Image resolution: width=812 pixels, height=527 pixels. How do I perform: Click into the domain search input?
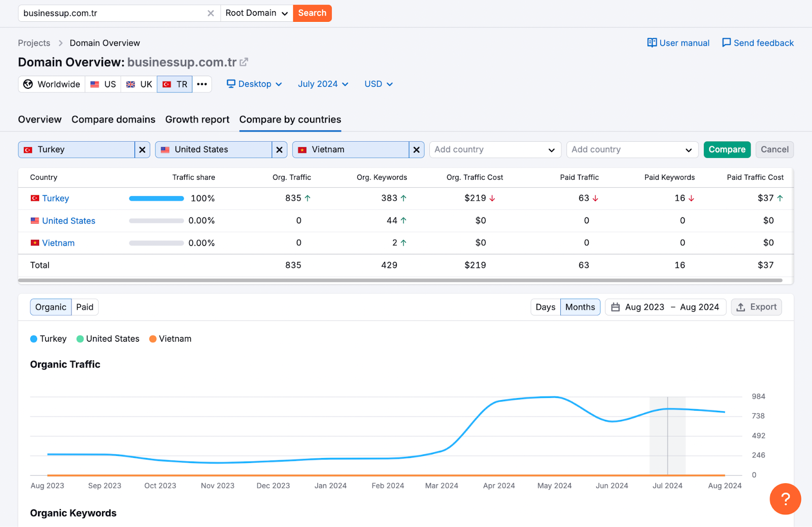tap(112, 13)
